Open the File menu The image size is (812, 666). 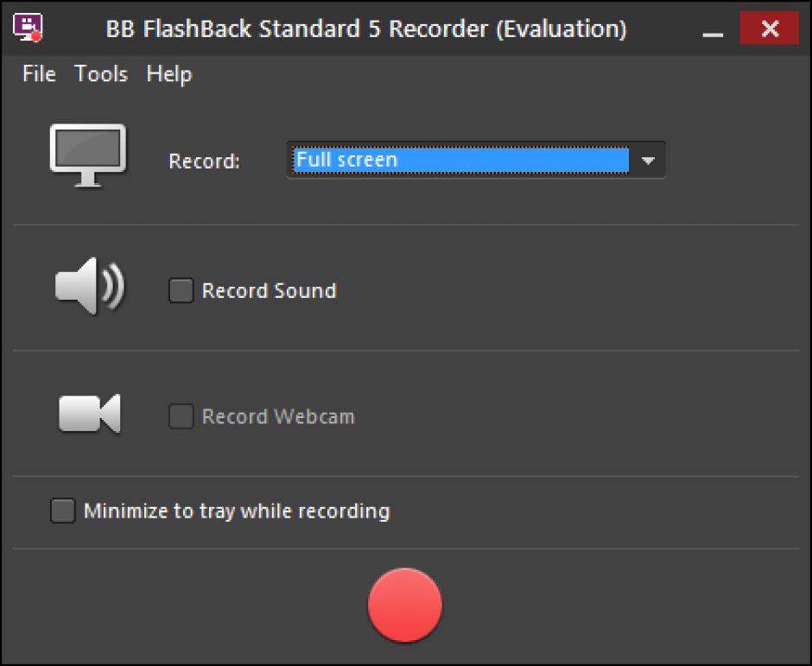39,74
